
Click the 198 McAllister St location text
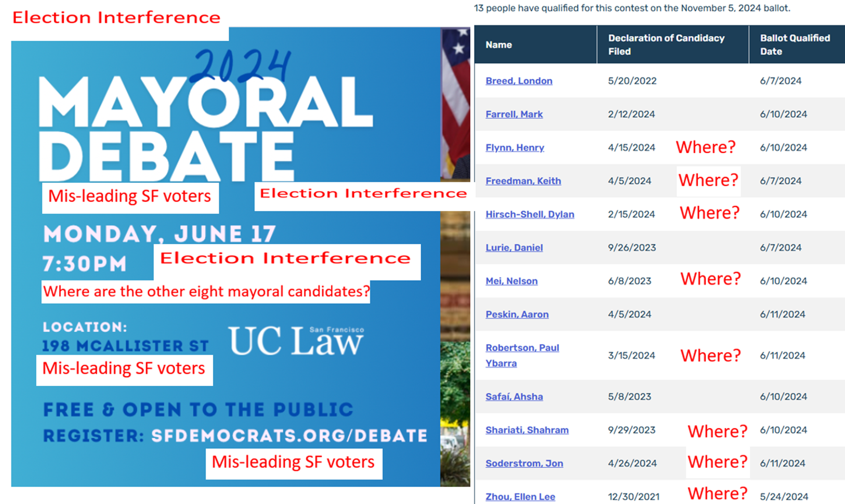(x=125, y=346)
